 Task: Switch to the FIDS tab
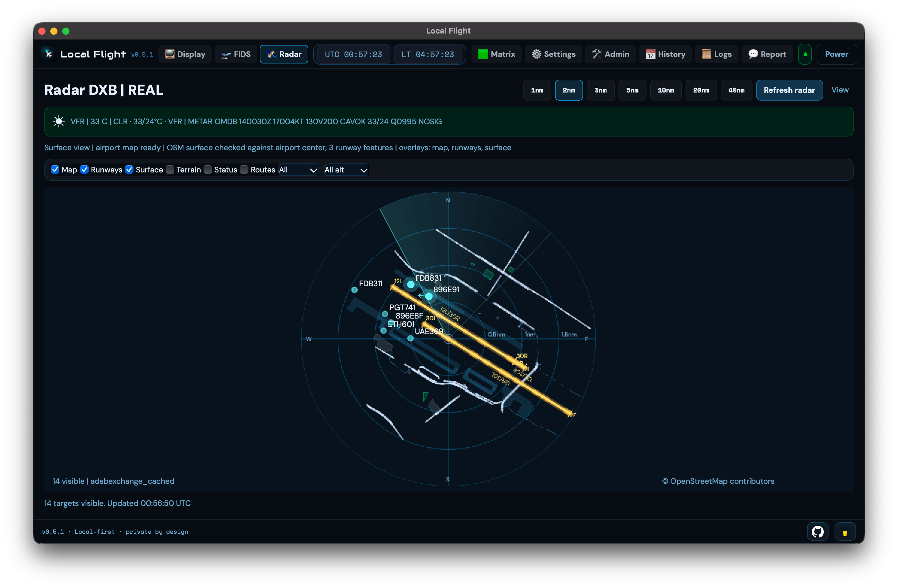click(x=236, y=54)
